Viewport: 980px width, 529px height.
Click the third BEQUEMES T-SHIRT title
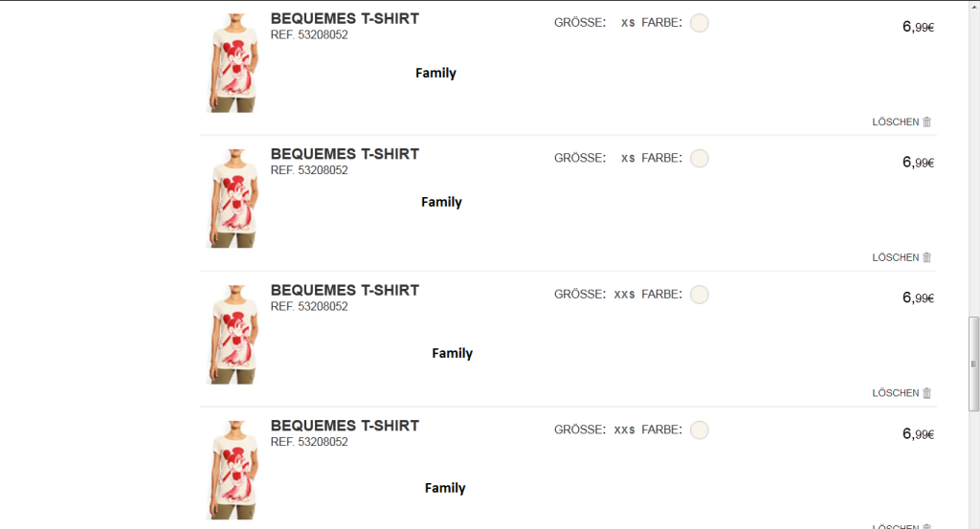[345, 290]
